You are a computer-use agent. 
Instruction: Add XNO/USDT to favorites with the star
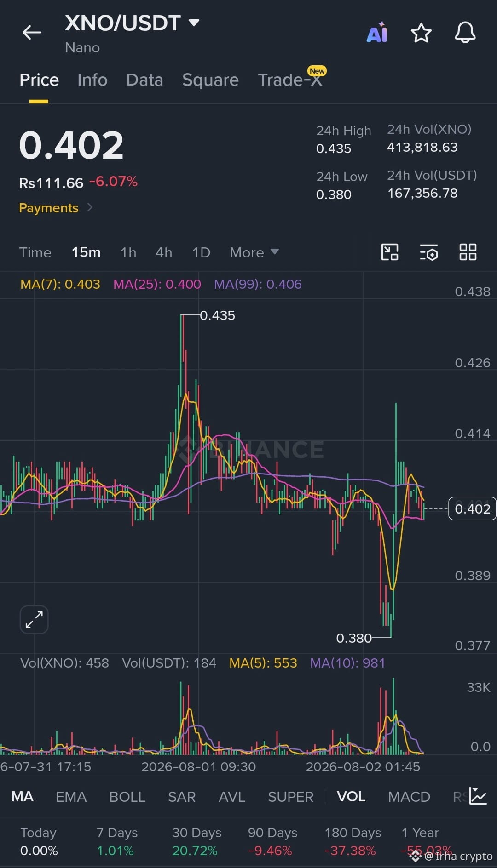(421, 33)
